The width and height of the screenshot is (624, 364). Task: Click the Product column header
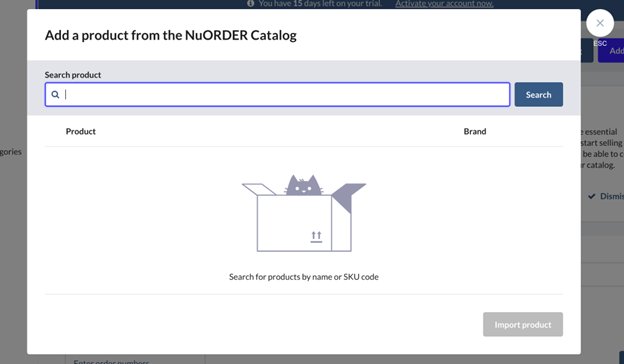[81, 131]
